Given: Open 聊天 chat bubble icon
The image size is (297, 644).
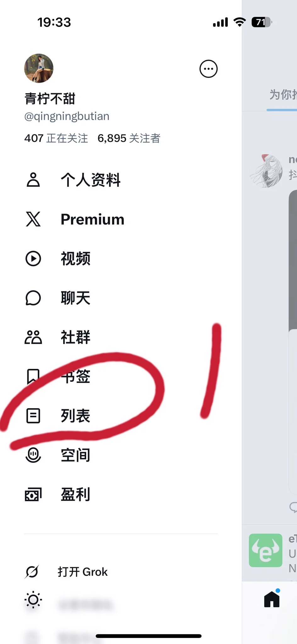Looking at the screenshot, I should 33,298.
